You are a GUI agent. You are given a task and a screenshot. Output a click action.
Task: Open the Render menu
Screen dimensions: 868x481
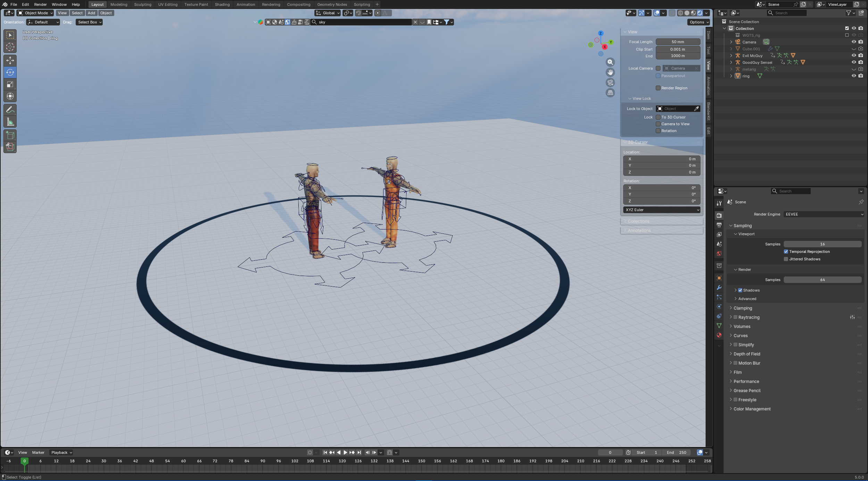tap(40, 5)
